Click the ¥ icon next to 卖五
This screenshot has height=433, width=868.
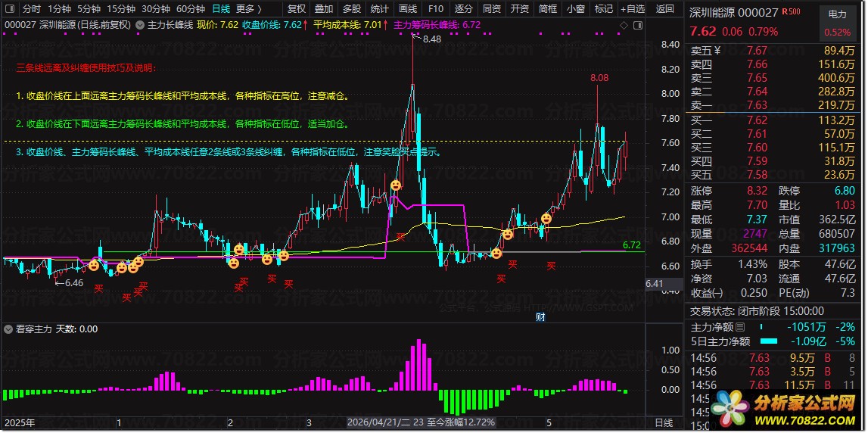click(x=718, y=51)
